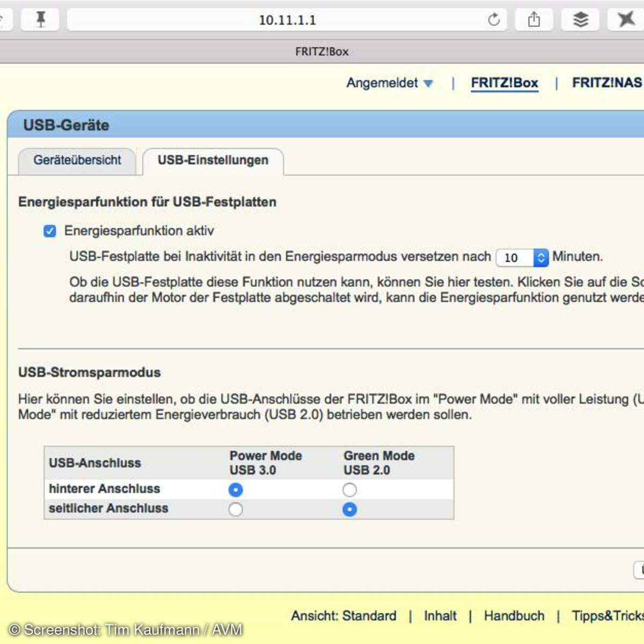Select Power Mode for seitlicher Anschluss
The width and height of the screenshot is (644, 644).
click(236, 509)
